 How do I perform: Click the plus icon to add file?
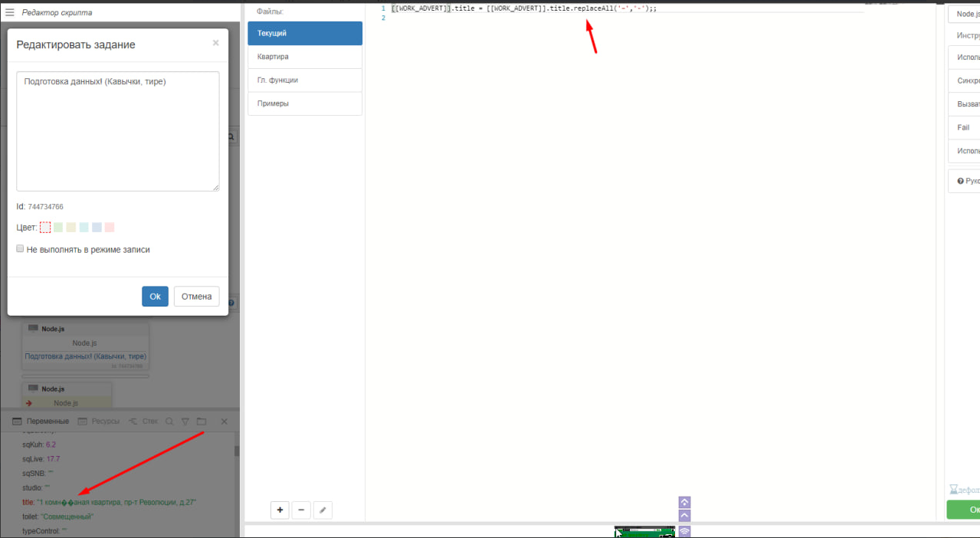280,510
